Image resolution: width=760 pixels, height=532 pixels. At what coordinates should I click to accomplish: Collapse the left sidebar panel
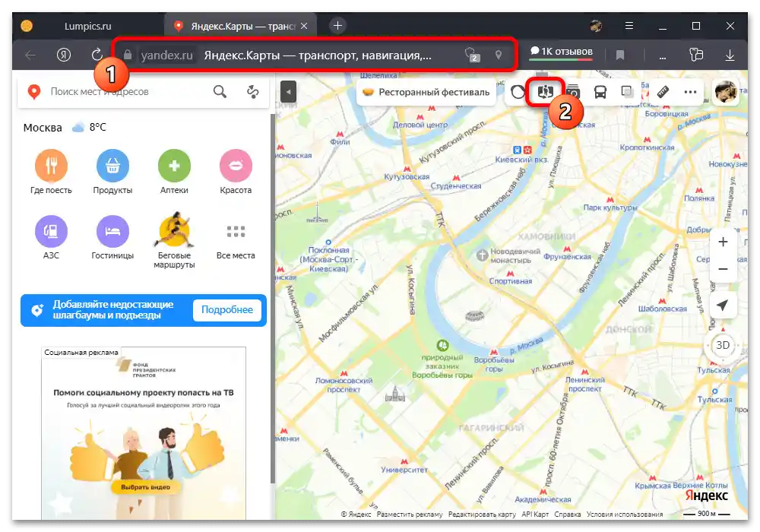click(x=288, y=91)
